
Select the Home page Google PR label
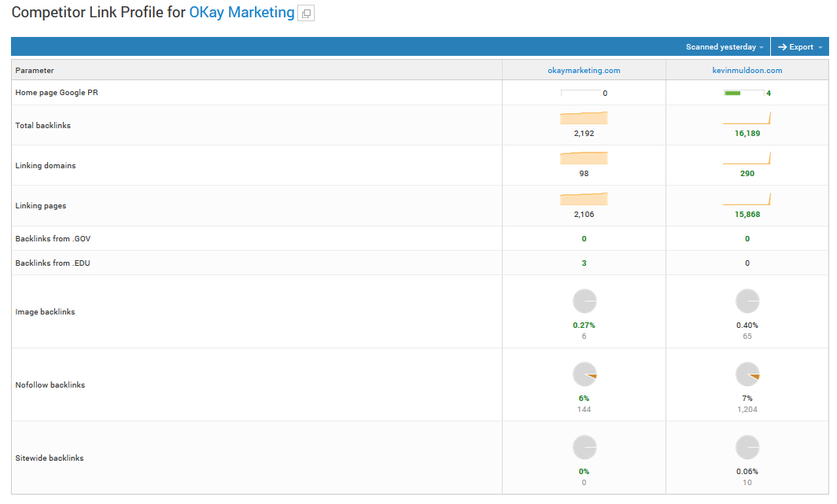pyautogui.click(x=57, y=93)
